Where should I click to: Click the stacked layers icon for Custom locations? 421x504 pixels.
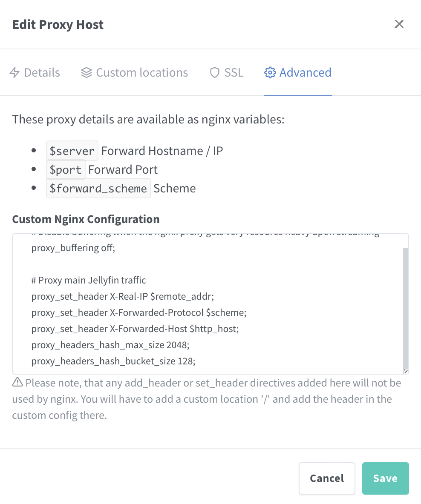(x=87, y=73)
